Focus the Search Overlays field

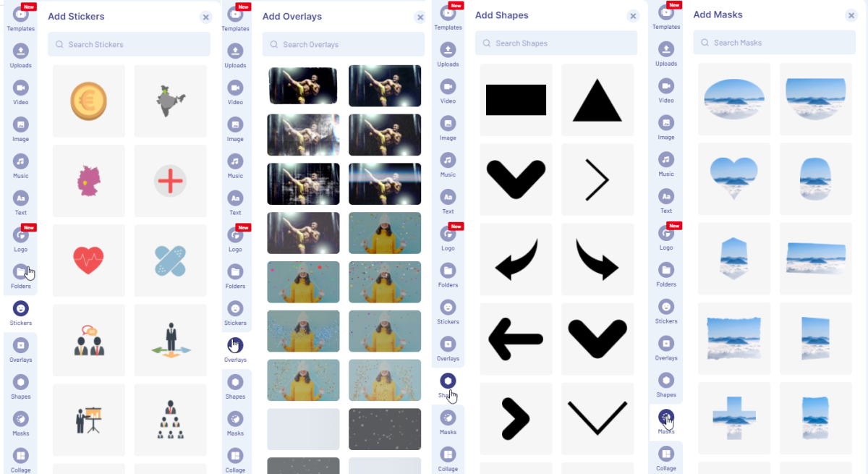tap(344, 44)
